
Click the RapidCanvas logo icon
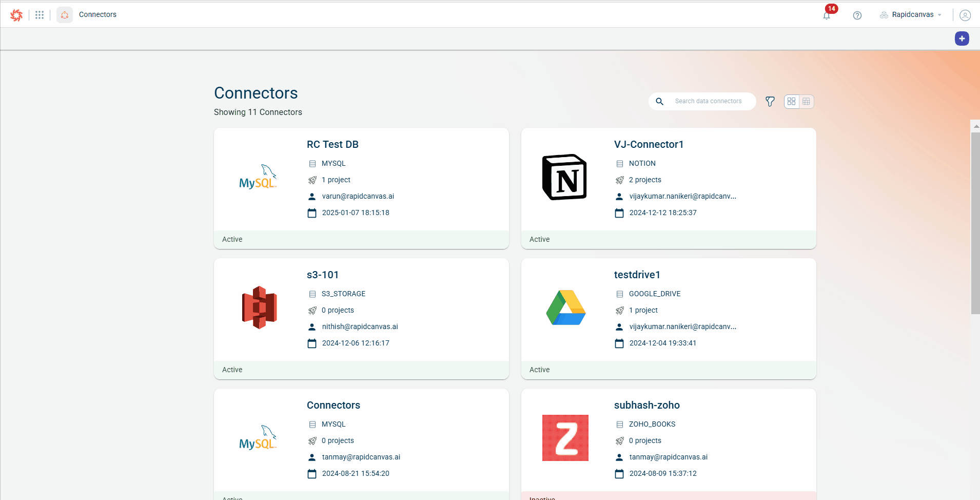click(x=16, y=15)
